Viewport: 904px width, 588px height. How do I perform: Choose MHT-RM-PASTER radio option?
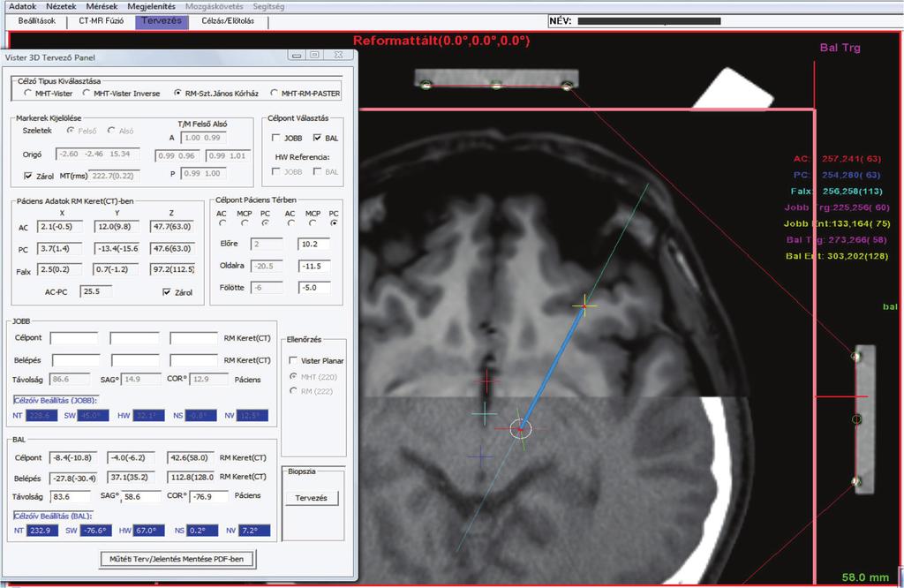(x=274, y=93)
